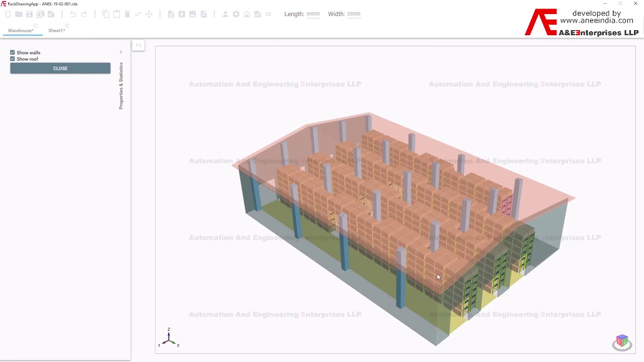Click the PS button beside the panel

click(x=139, y=46)
